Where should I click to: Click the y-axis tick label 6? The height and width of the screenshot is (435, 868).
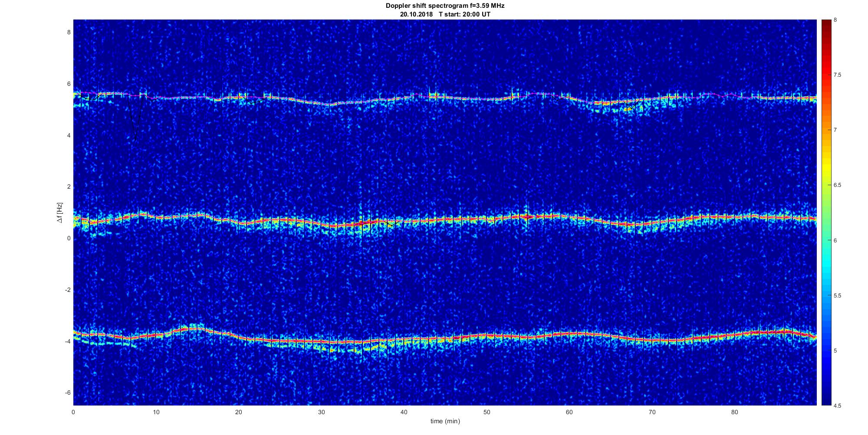pos(69,84)
